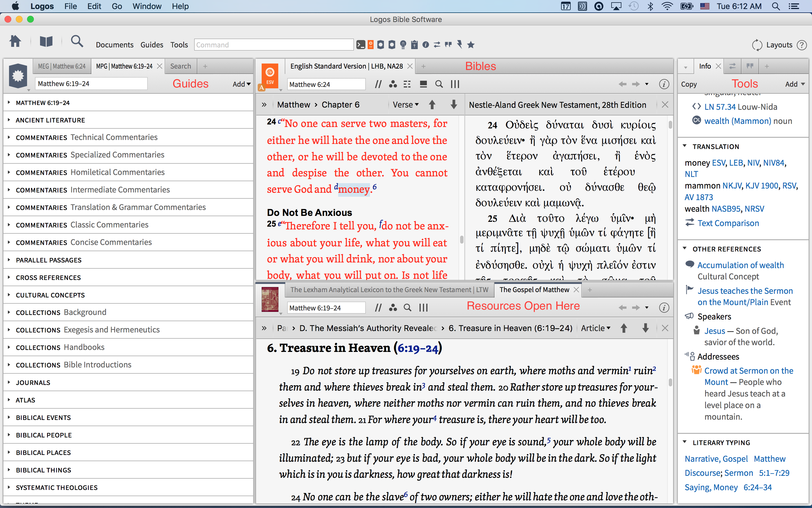Screen dimensions: 812x508
Task: Open the Text Comparison link
Action: (x=728, y=223)
